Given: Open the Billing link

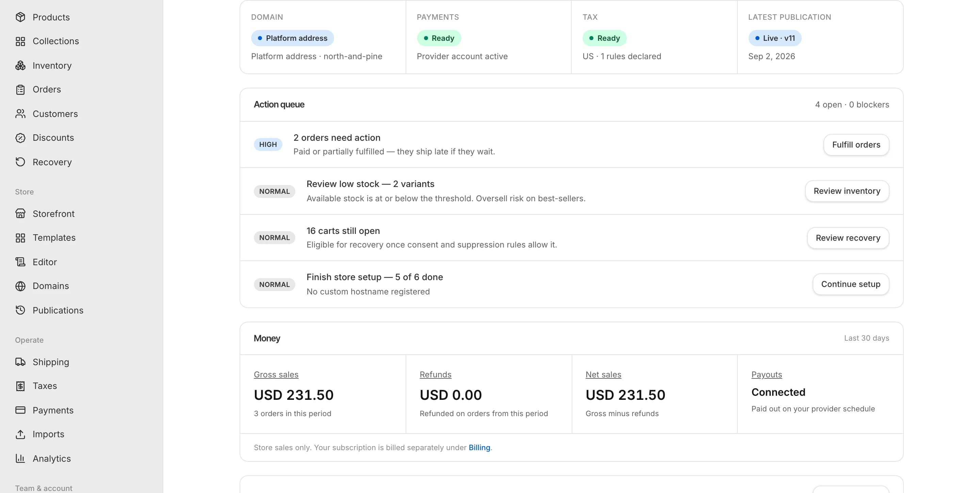Looking at the screenshot, I should point(479,447).
